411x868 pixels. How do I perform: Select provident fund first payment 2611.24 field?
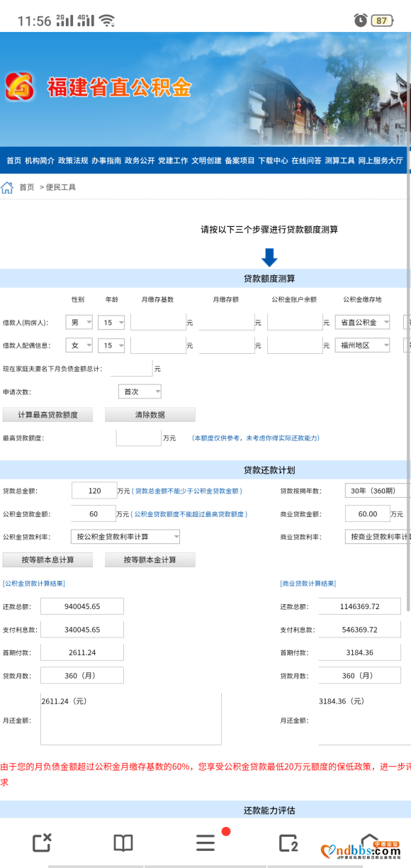pos(82,652)
